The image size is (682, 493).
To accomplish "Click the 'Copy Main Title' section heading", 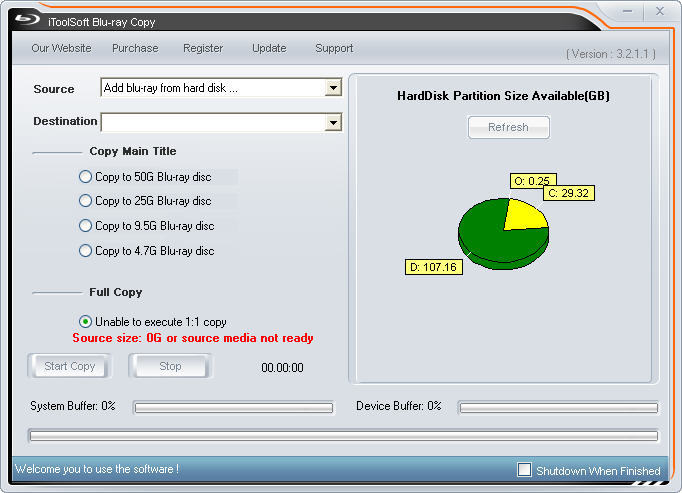I will [133, 151].
